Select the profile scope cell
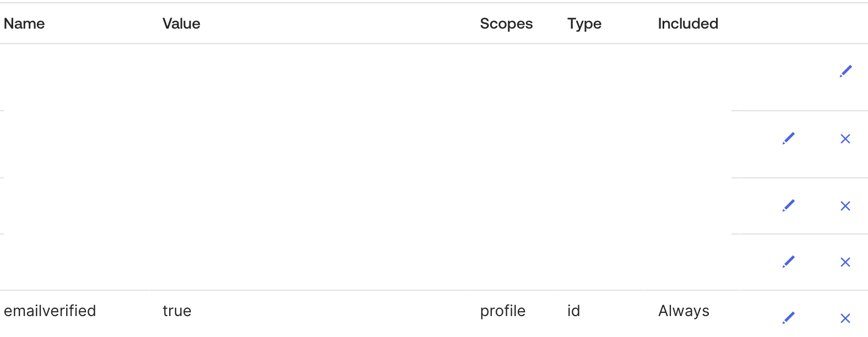 [502, 311]
